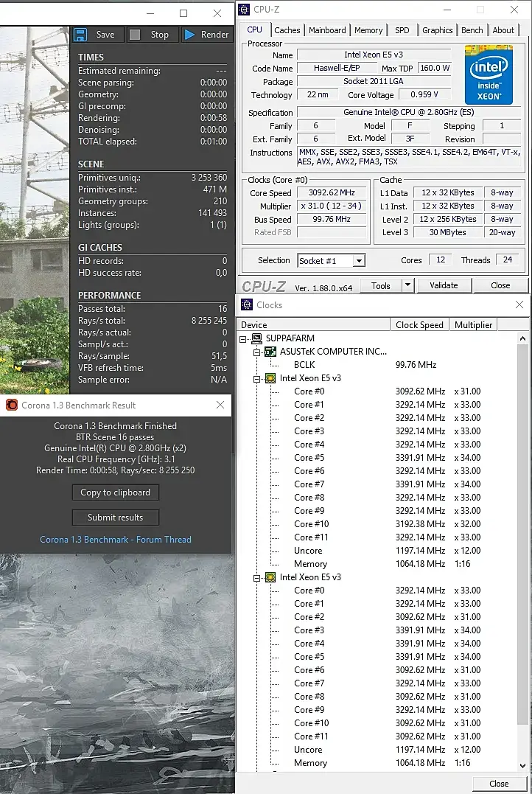Click the Intel Inside Xeon logo

489,74
